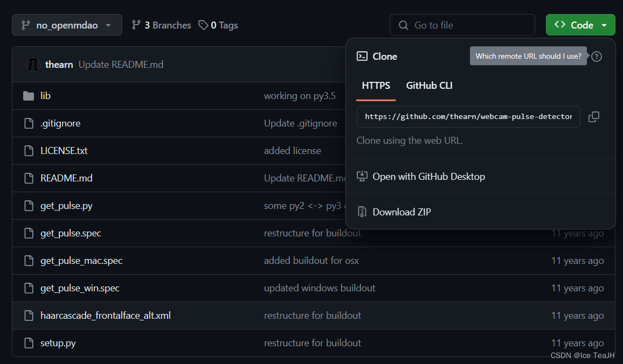The image size is (623, 364).
Task: Click the 3 Branches link
Action: 161,25
